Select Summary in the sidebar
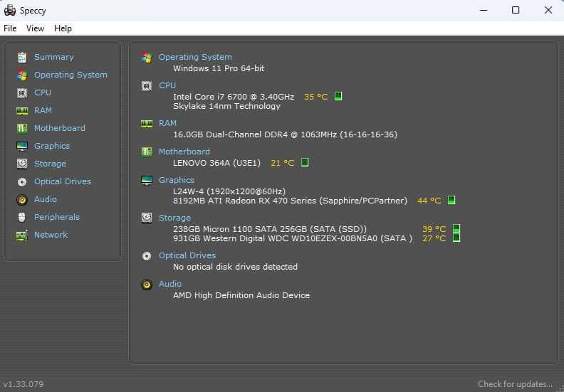 tap(54, 57)
